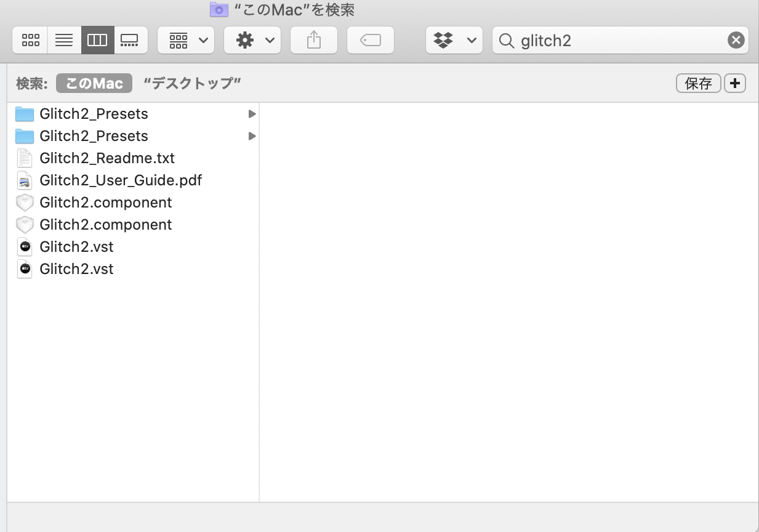Select the "デスクトップ" search scope
This screenshot has width=759, height=532.
coord(191,83)
